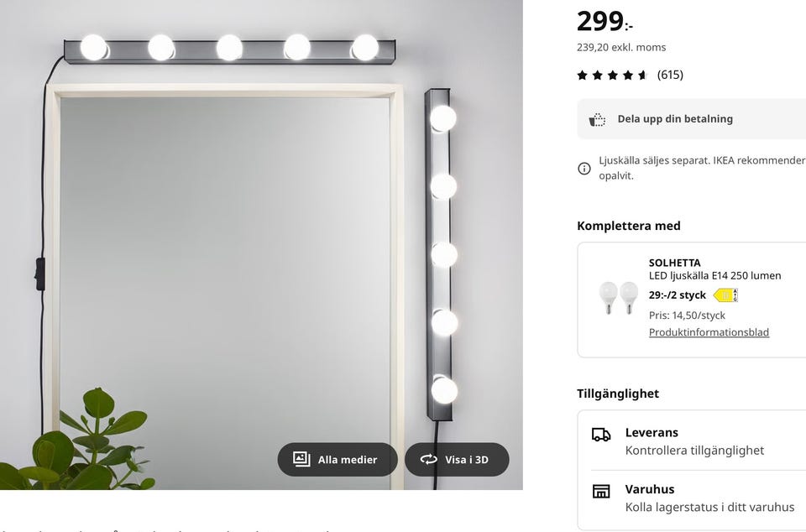The height and width of the screenshot is (532, 806).
Task: Open the (615) reviews count
Action: pyautogui.click(x=670, y=76)
